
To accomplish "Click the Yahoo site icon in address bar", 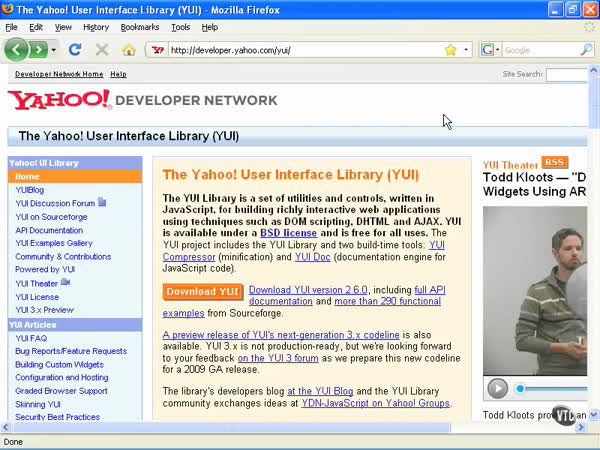I will click(156, 49).
